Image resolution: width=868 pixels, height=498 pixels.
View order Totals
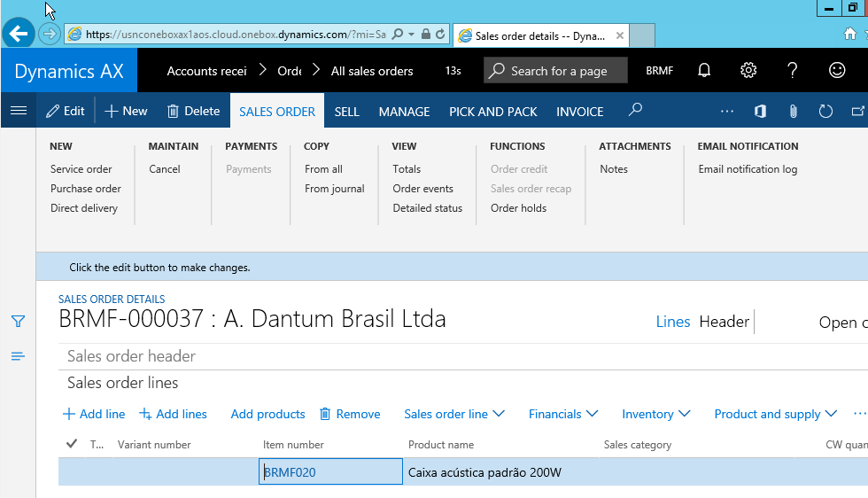407,169
